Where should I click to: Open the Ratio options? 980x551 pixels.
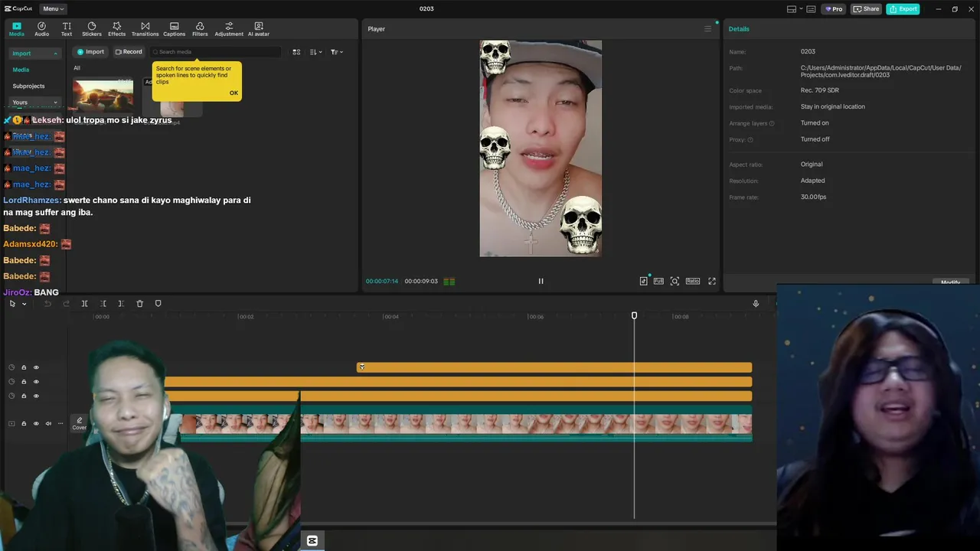[693, 281]
